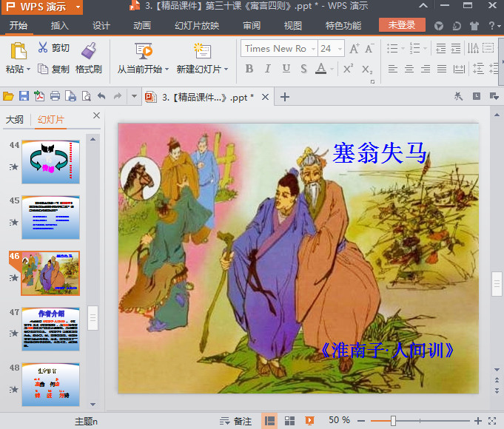
Task: Expand quick access toolbar customization arrow
Action: click(134, 96)
